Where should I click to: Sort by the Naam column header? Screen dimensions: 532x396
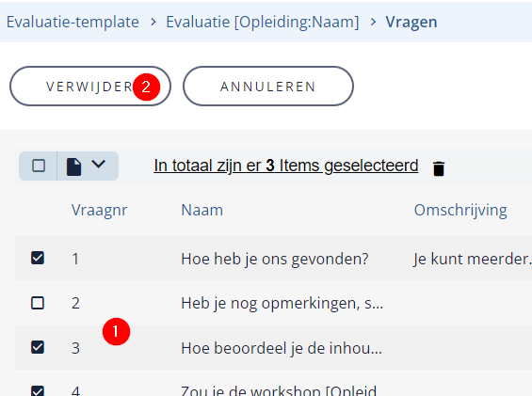[x=202, y=210]
